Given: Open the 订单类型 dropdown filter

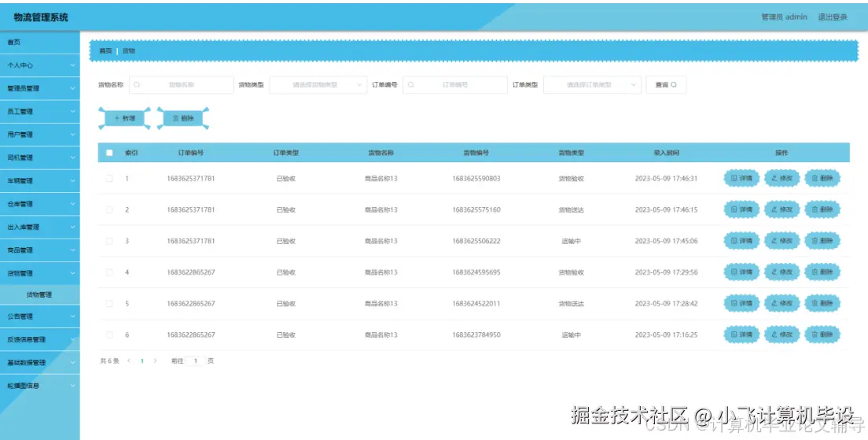Looking at the screenshot, I should tap(592, 85).
